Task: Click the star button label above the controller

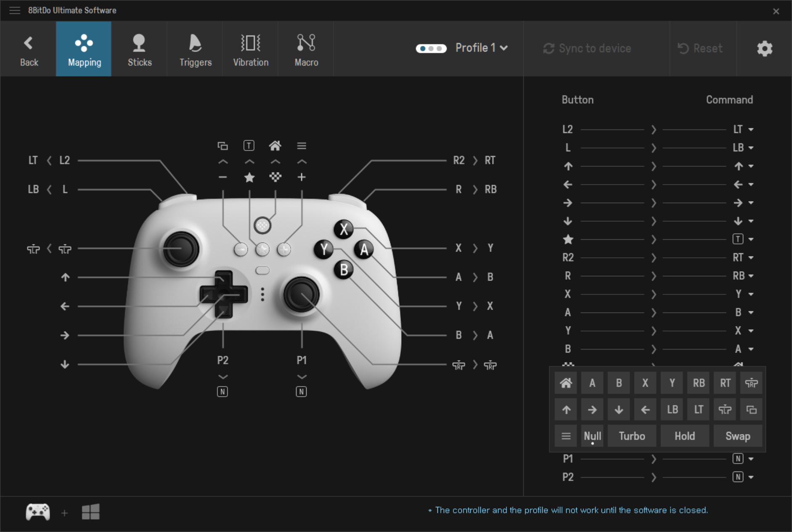Action: click(249, 177)
